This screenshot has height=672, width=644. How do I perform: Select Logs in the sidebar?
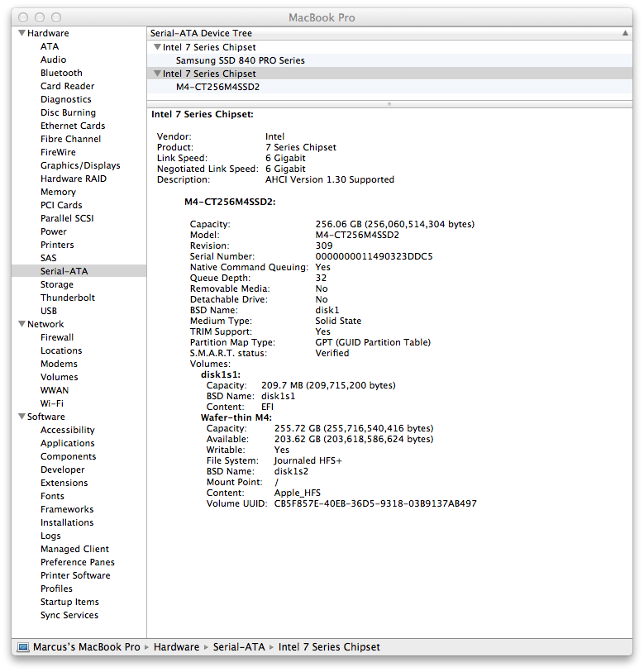pyautogui.click(x=50, y=536)
